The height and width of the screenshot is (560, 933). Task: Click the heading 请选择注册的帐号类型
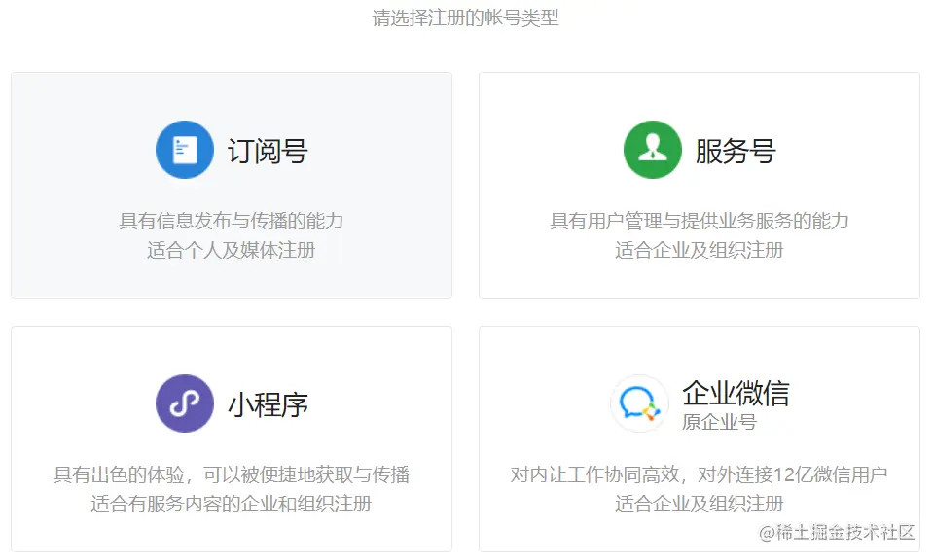(466, 17)
